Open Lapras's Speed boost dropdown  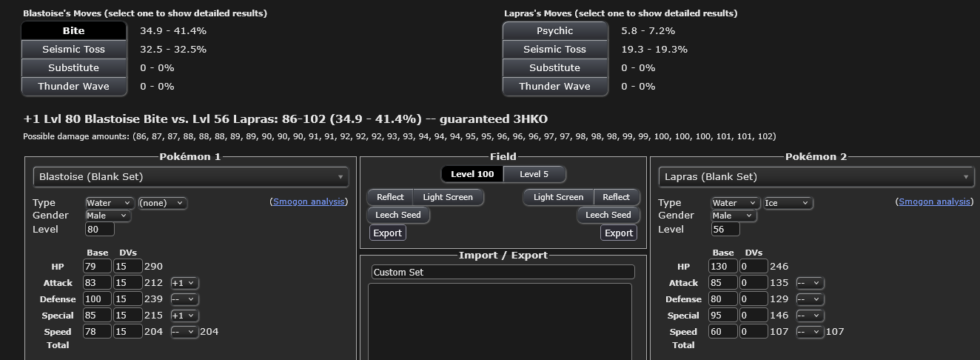click(x=810, y=332)
